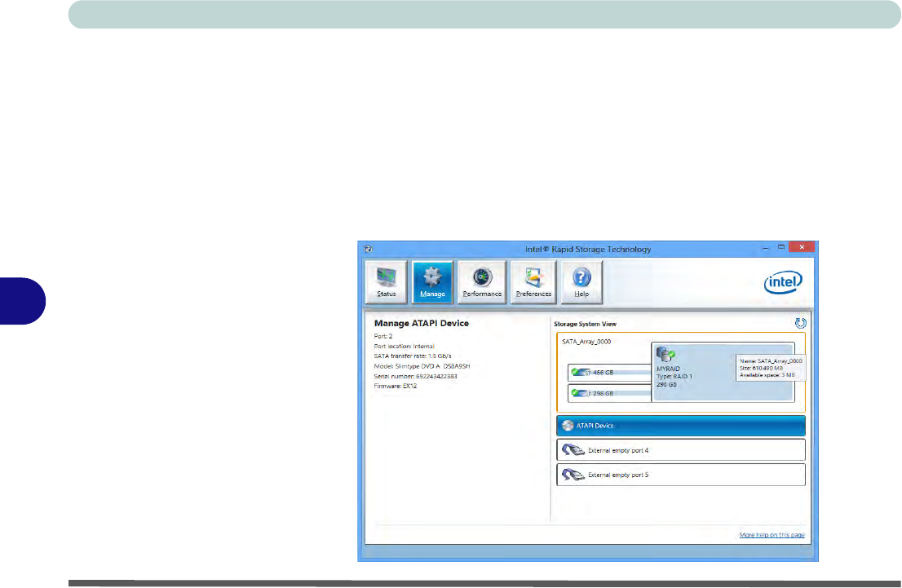Click the ATAPI Device disc icon
This screenshot has width=902, height=588.
568,426
